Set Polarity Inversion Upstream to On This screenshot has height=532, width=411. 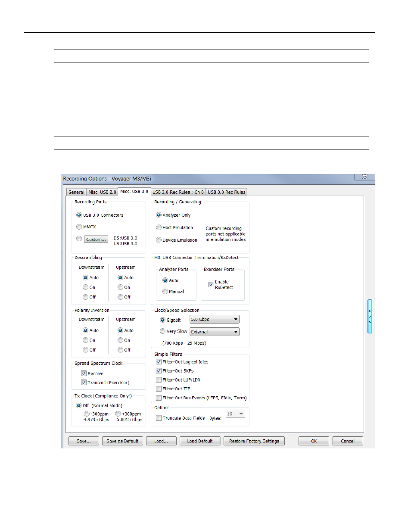(120, 340)
